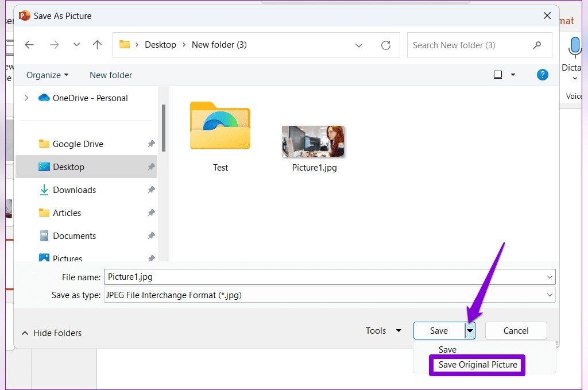Close the Save As Picture dialog
Viewport: 588px width, 390px height.
tap(547, 16)
